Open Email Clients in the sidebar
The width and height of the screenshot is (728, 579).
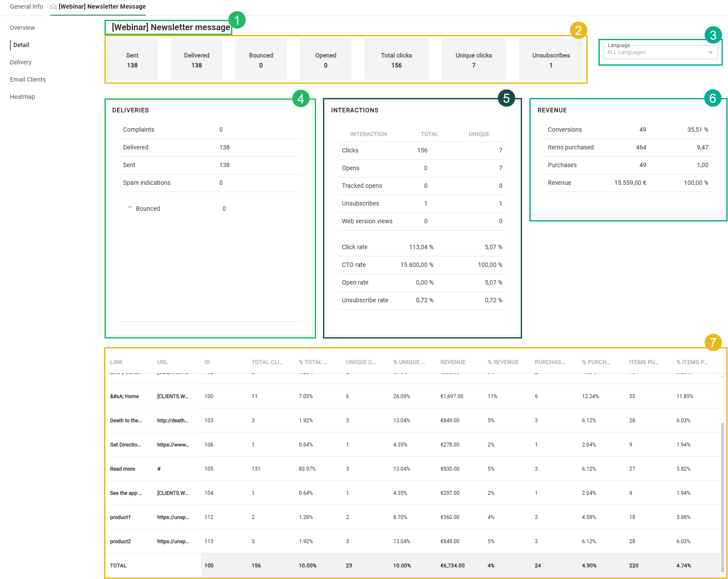[x=28, y=79]
